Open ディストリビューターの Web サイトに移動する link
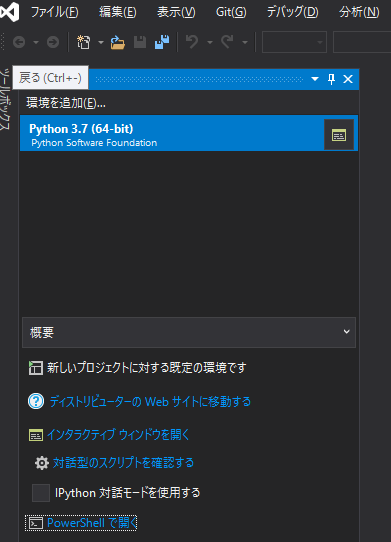This screenshot has height=542, width=391. pos(150,402)
